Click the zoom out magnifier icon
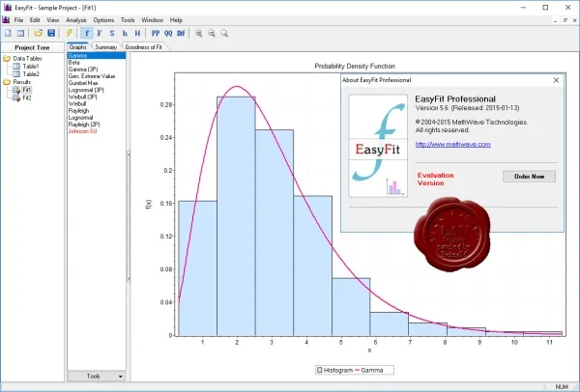580x392 pixels. pos(212,33)
